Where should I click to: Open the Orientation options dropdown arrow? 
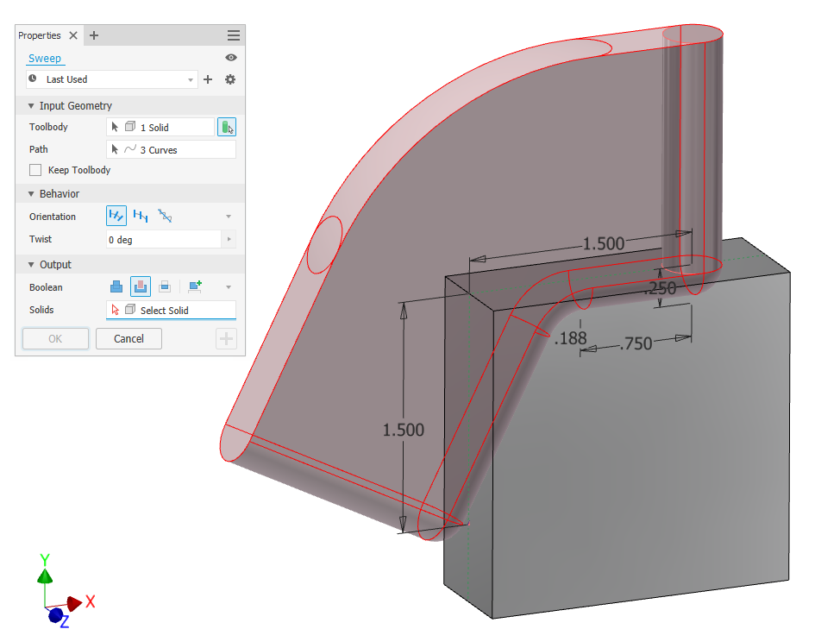[x=229, y=217]
